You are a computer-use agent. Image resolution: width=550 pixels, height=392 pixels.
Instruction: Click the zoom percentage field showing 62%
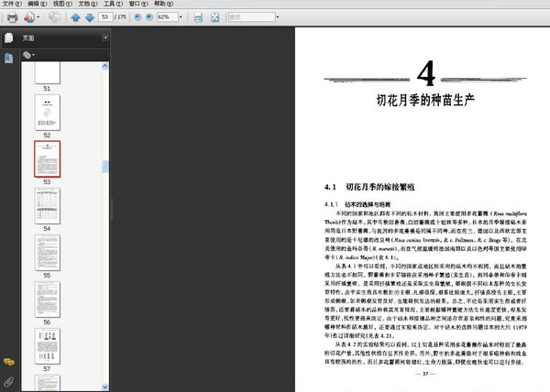click(x=168, y=16)
